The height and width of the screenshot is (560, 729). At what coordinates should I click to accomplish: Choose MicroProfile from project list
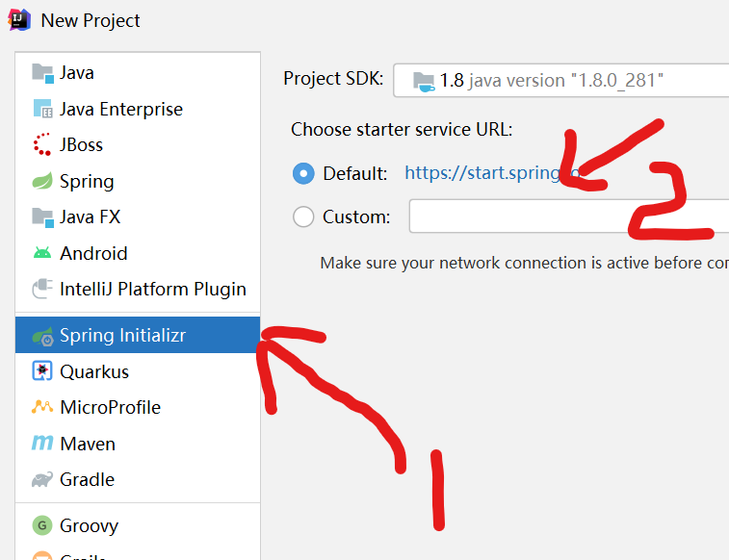coord(110,407)
